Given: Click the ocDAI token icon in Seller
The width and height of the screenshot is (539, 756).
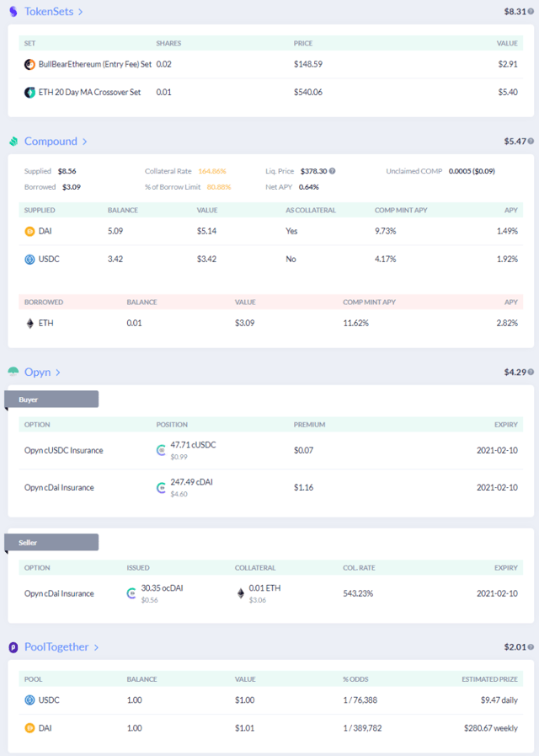Looking at the screenshot, I should [131, 593].
